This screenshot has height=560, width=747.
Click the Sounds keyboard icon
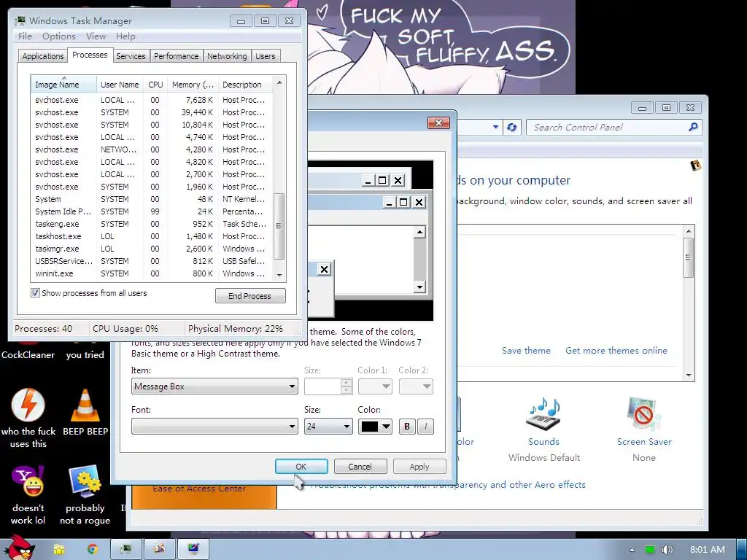543,414
